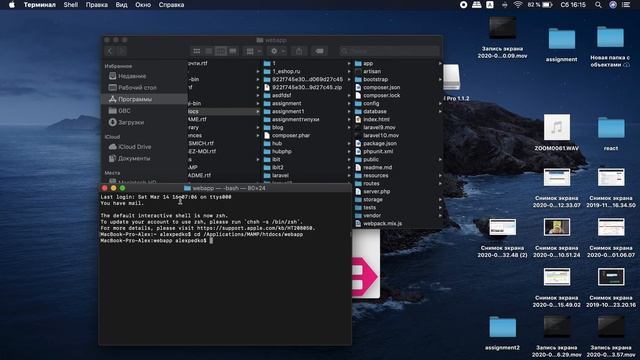Expand the app folder arrow in Finder

pyautogui.click(x=440, y=63)
